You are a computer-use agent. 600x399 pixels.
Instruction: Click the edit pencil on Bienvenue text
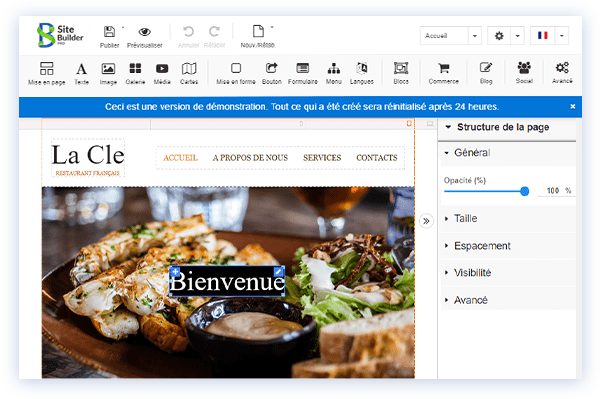[279, 271]
